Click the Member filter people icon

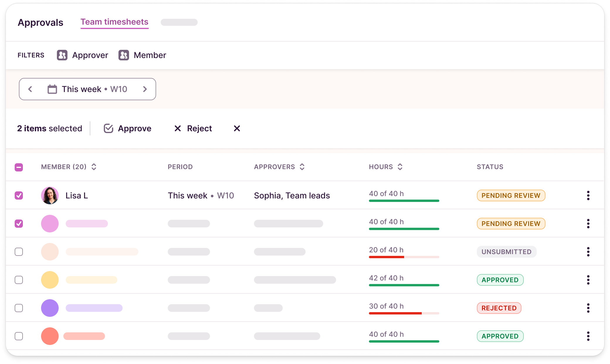pyautogui.click(x=124, y=55)
